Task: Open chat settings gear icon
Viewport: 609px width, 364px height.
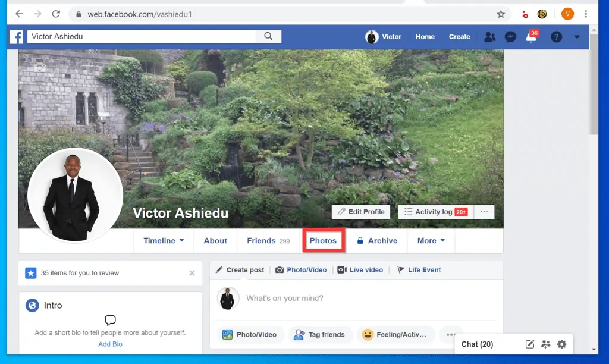Action: (562, 344)
